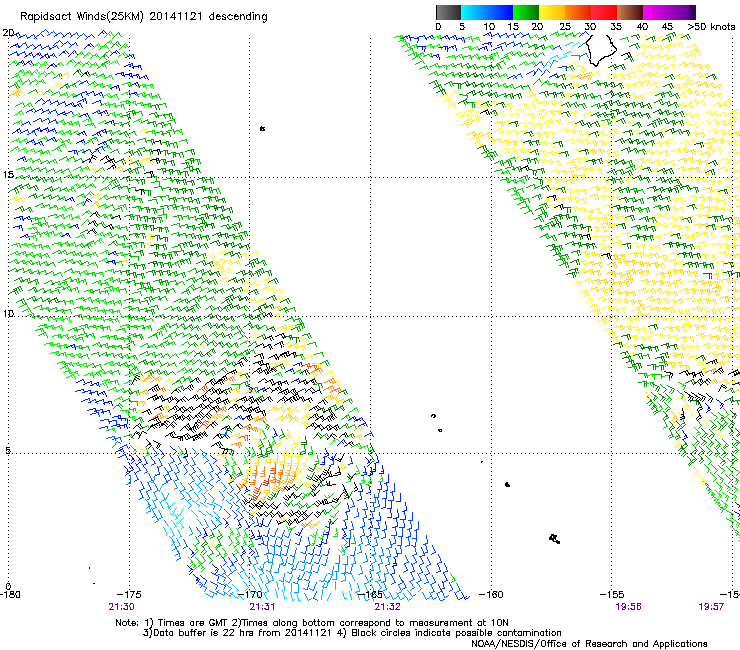Screen dimensions: 740x650
Task: Click the 'Data buffer is 22 hrs' note line
Action: (352, 633)
